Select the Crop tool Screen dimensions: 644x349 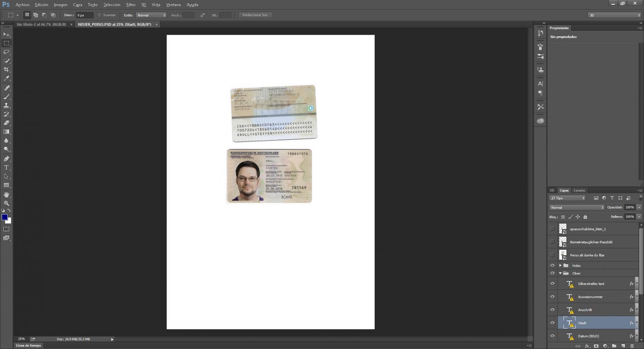point(6,69)
